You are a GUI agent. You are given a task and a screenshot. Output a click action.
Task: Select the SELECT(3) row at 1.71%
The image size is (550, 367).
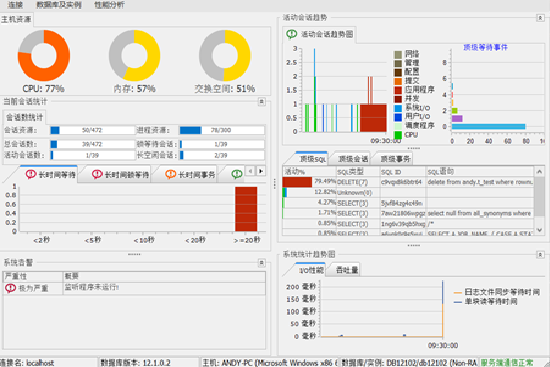pyautogui.click(x=408, y=213)
